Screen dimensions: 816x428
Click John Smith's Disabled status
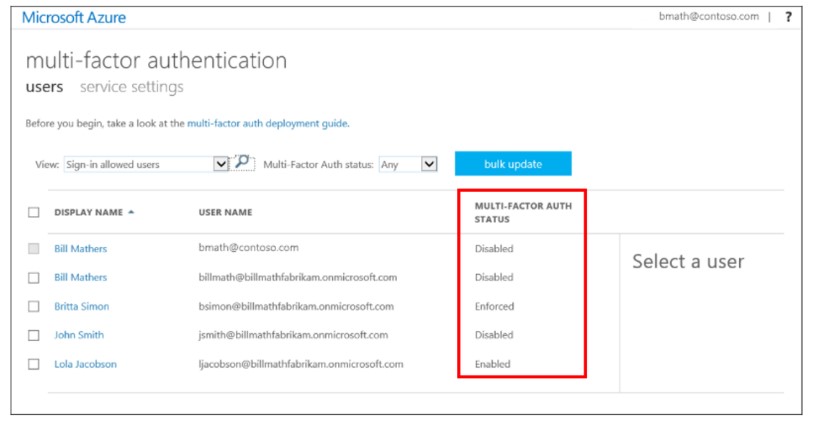click(494, 335)
